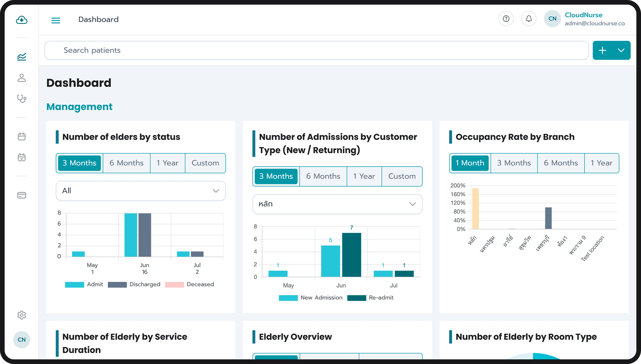Open the settings gear sidebar icon
The height and width of the screenshot is (364, 641).
coord(22,315)
